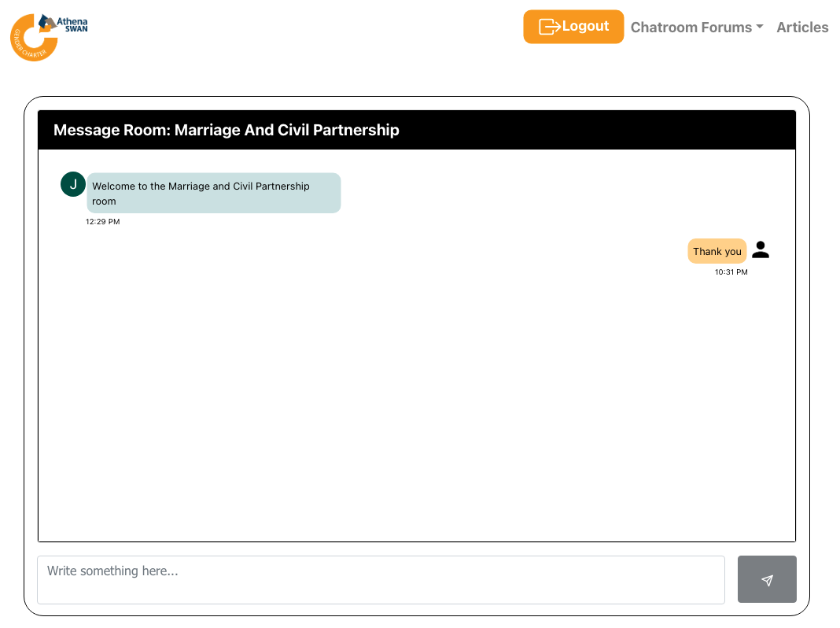Click the 12:29 PM timestamp
This screenshot has height=628, width=840.
[x=103, y=222]
